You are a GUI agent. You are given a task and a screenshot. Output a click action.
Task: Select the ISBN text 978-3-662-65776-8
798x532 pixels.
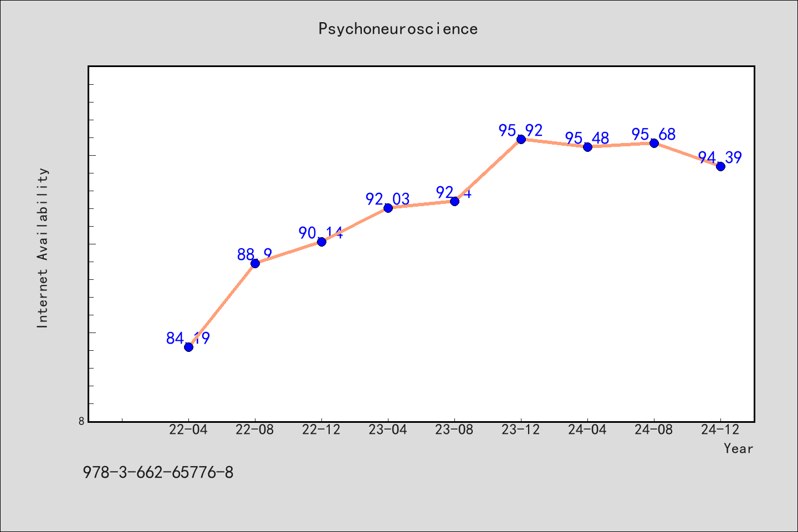pos(158,473)
